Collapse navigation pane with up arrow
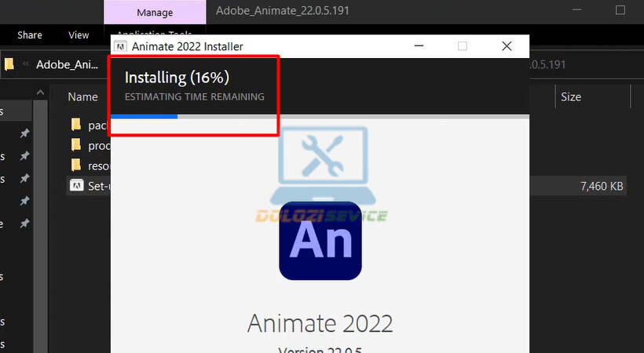This screenshot has height=353, width=644. click(40, 93)
